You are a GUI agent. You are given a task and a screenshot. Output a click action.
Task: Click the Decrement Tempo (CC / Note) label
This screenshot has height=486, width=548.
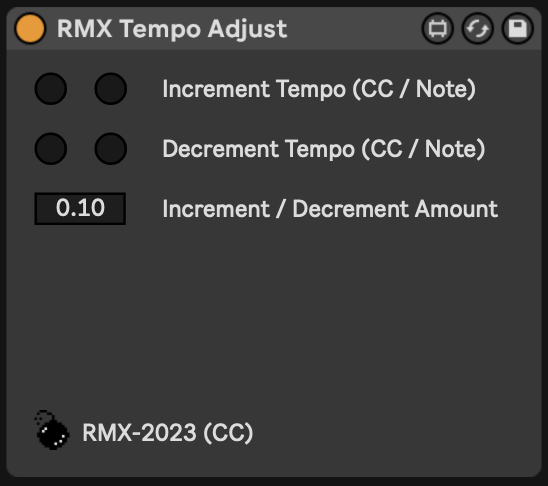click(324, 149)
